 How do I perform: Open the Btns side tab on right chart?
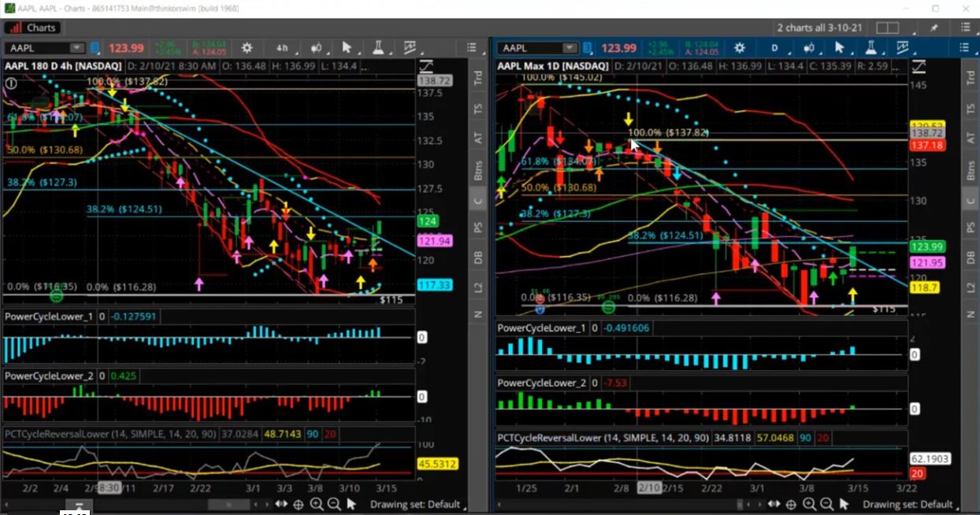[x=971, y=169]
